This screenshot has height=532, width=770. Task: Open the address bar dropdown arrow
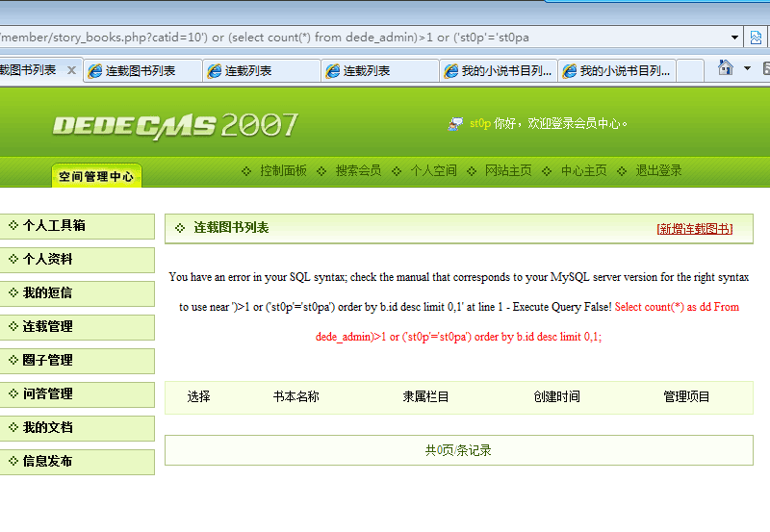point(734,38)
